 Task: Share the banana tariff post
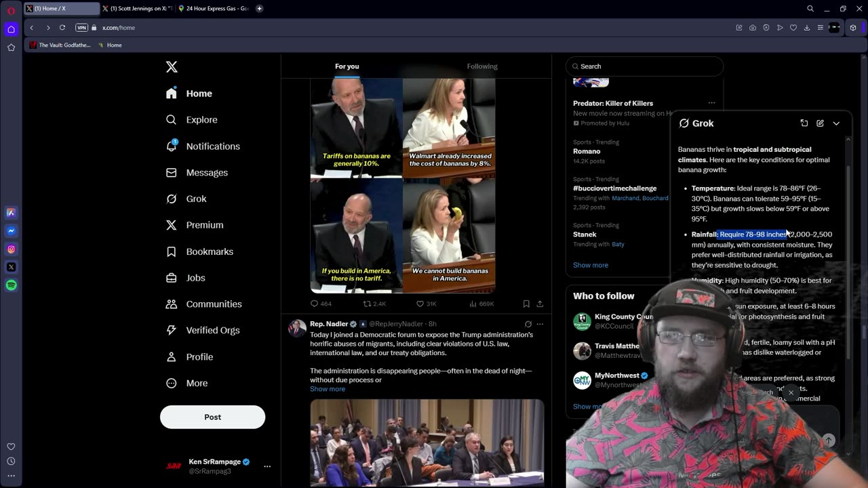pyautogui.click(x=540, y=304)
